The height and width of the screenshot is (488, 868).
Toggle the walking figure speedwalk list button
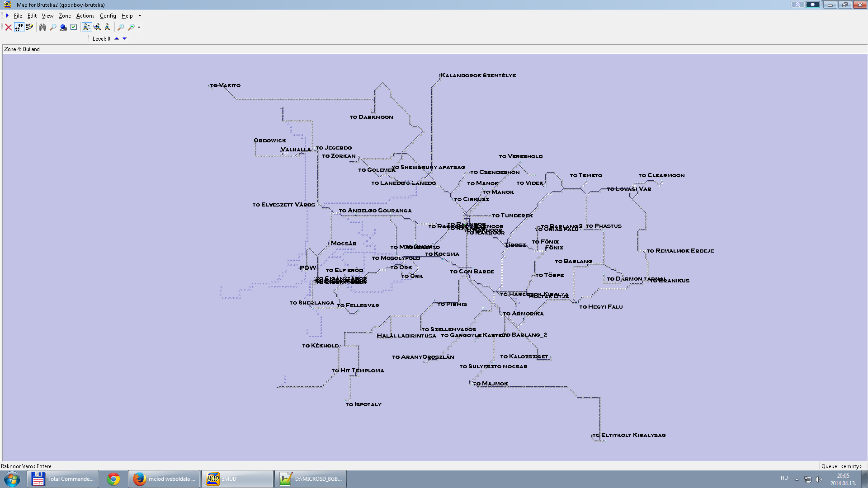[x=86, y=27]
